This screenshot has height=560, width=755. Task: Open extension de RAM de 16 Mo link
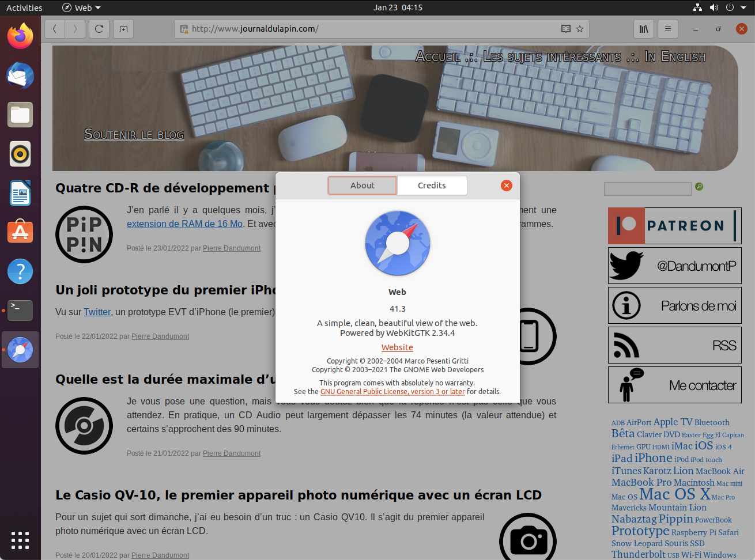[x=184, y=224]
